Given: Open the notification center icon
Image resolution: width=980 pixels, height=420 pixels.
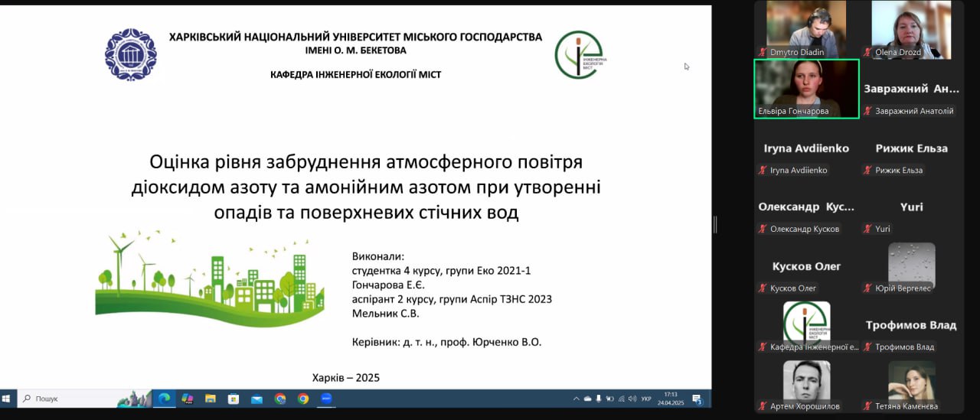Looking at the screenshot, I should (x=697, y=399).
